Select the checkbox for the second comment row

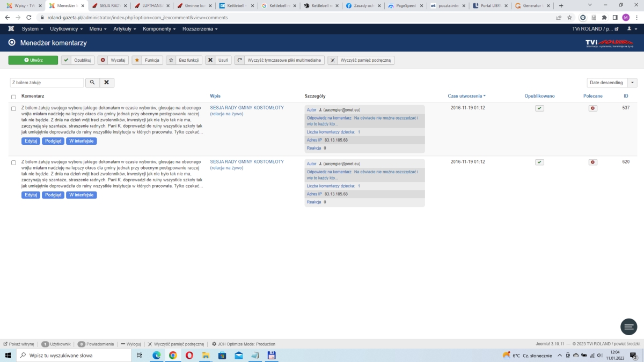coord(13,162)
